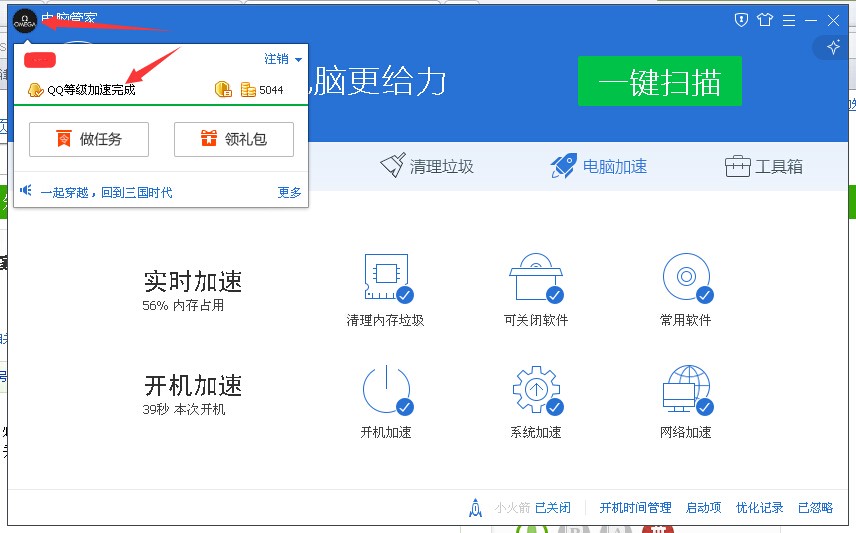Click the 实时加速 heading

point(193,282)
